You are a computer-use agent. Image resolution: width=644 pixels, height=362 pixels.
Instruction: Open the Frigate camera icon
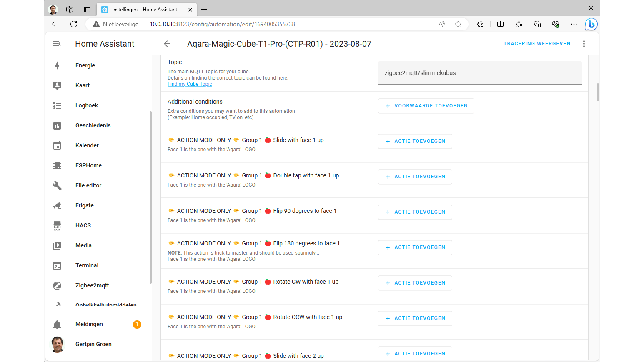(57, 205)
